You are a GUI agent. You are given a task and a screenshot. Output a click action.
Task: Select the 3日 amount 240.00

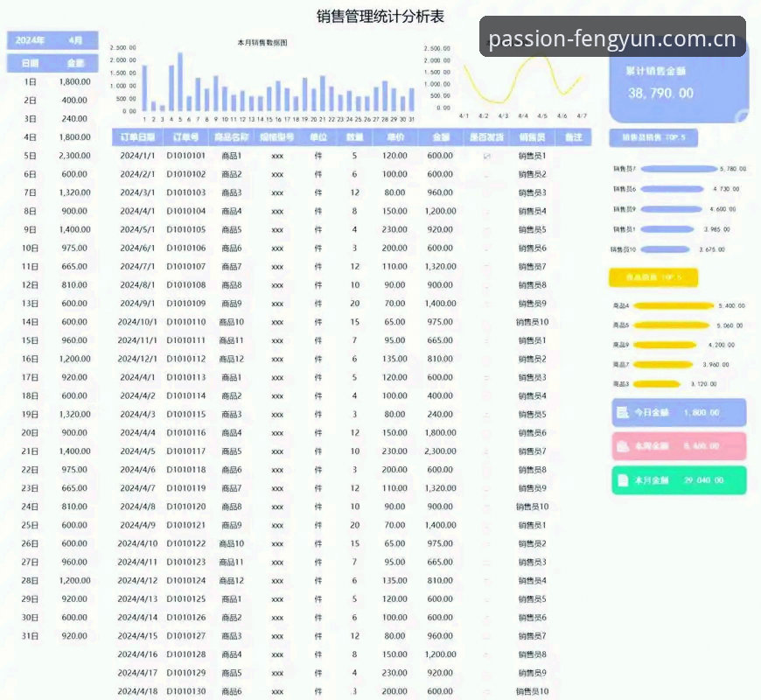click(x=74, y=119)
